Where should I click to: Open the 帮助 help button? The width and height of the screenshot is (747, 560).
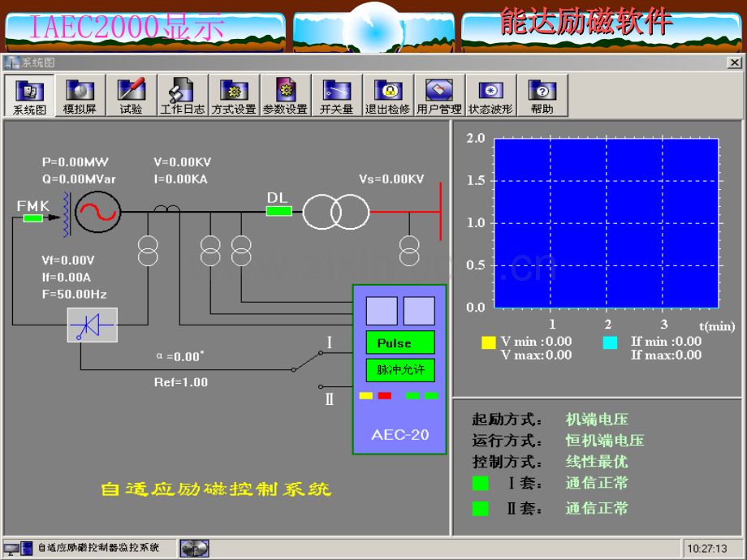(x=542, y=96)
